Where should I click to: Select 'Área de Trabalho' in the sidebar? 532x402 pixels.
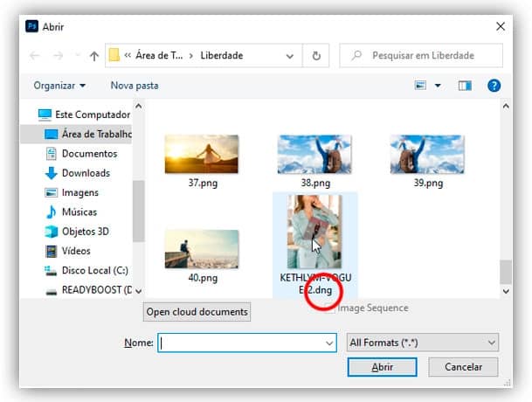(97, 134)
